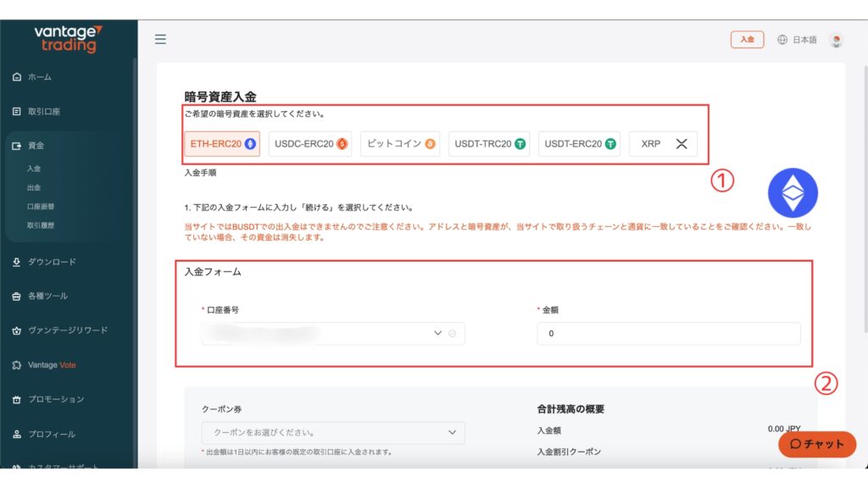Select the USDT-TRC20 deposit option

[x=489, y=144]
